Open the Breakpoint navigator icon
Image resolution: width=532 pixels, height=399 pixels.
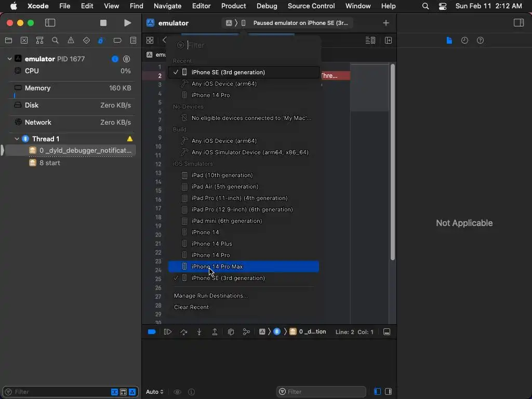pyautogui.click(x=117, y=41)
